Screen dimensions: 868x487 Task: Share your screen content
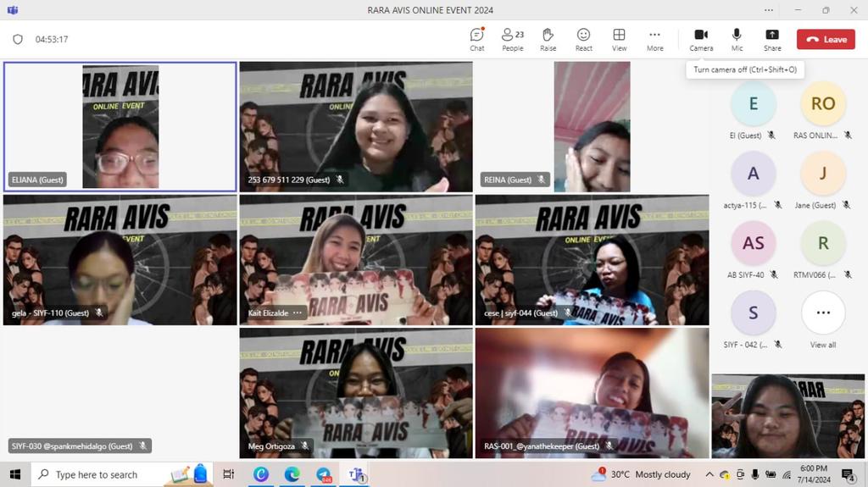pos(772,39)
